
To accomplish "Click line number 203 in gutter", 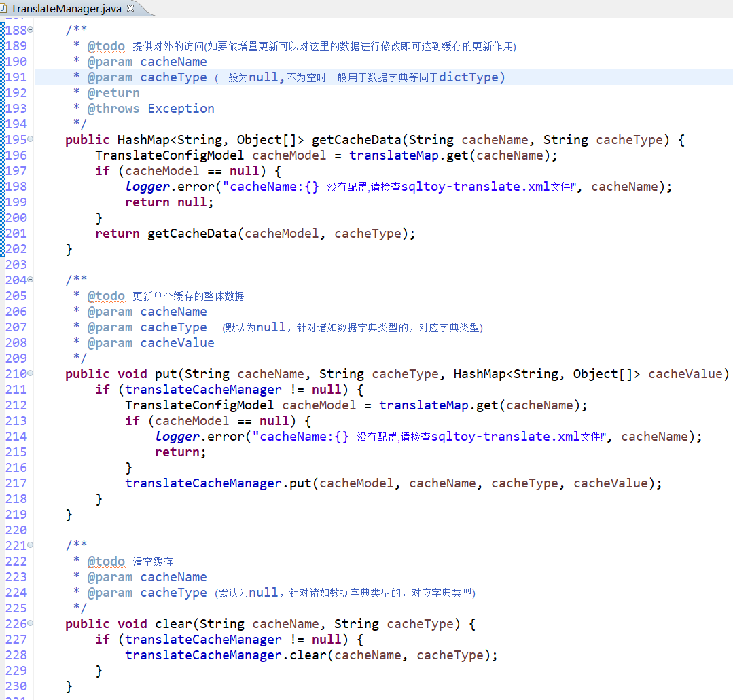I will (16, 265).
